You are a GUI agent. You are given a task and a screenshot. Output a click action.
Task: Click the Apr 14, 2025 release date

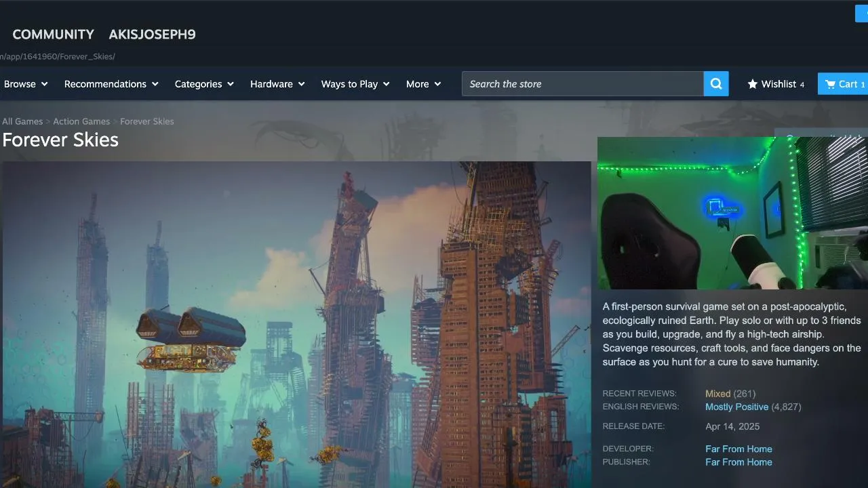(732, 426)
